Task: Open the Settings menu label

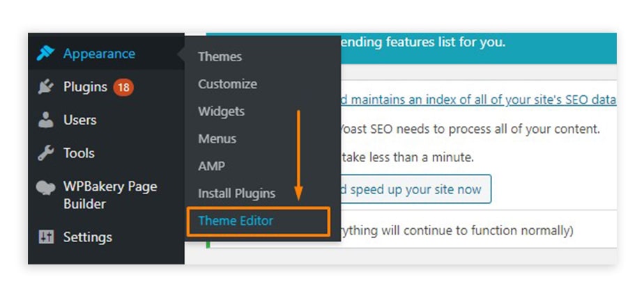Action: (87, 237)
